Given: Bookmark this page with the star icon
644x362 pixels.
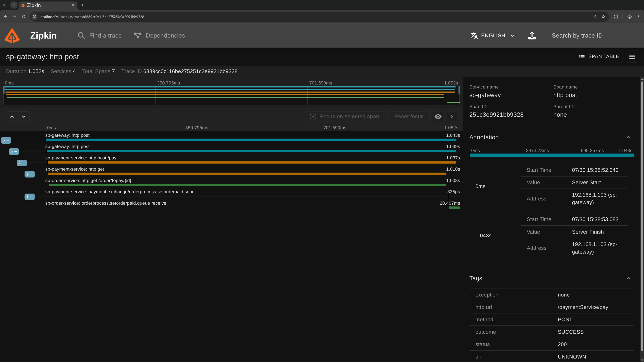Looking at the screenshot, I should [x=603, y=17].
